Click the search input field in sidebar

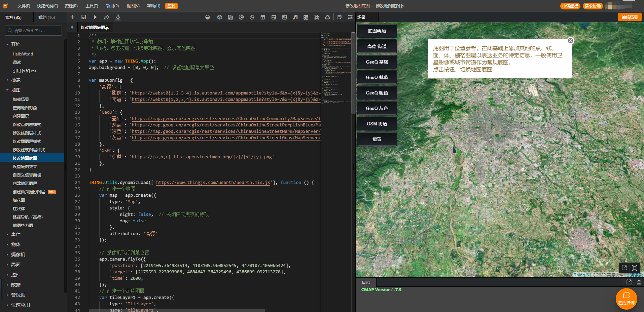[34, 31]
